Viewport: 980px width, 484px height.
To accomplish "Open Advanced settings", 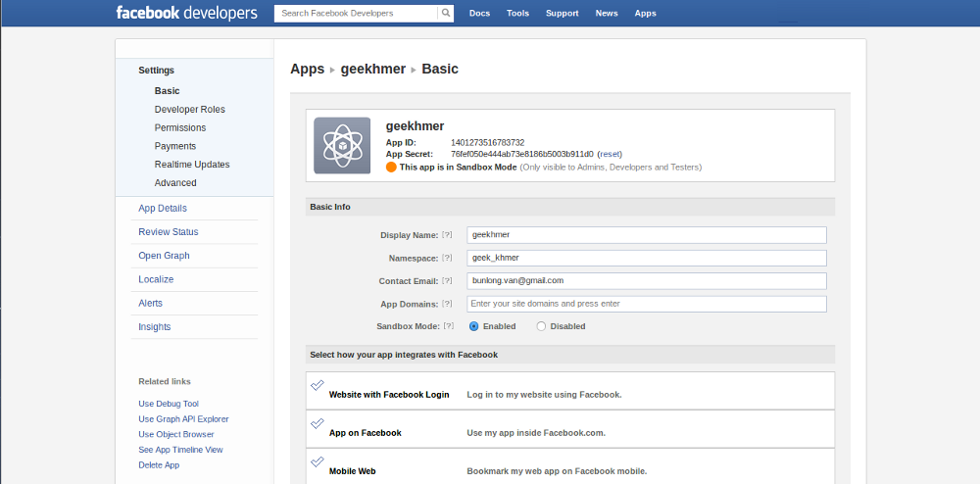I will (x=175, y=183).
